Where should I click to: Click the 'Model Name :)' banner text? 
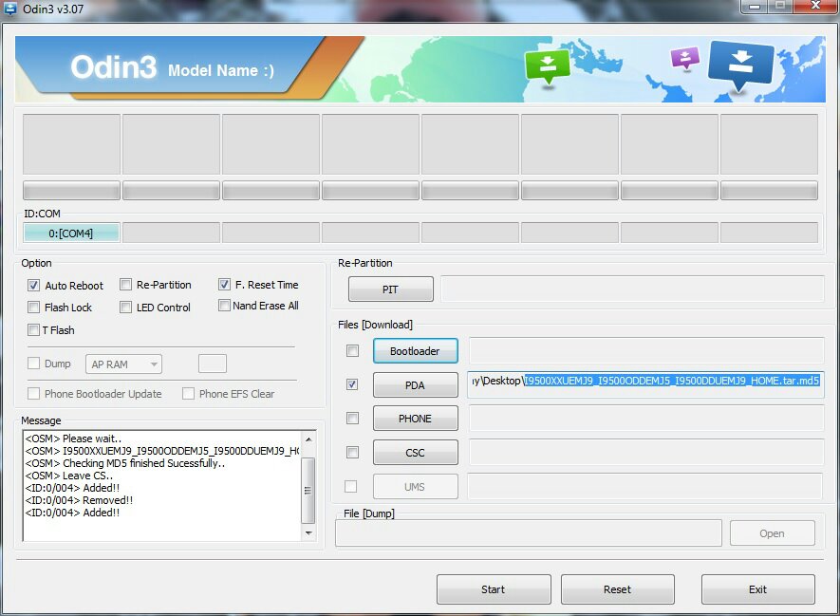221,70
